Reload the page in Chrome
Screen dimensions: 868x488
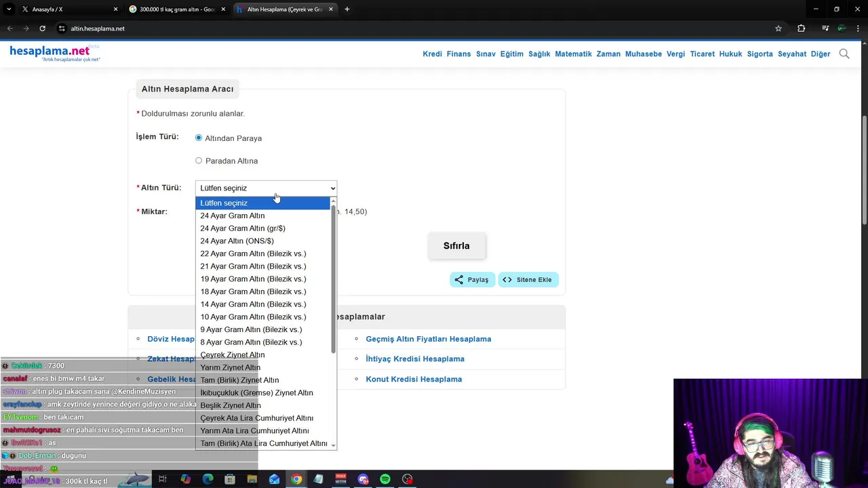click(42, 28)
